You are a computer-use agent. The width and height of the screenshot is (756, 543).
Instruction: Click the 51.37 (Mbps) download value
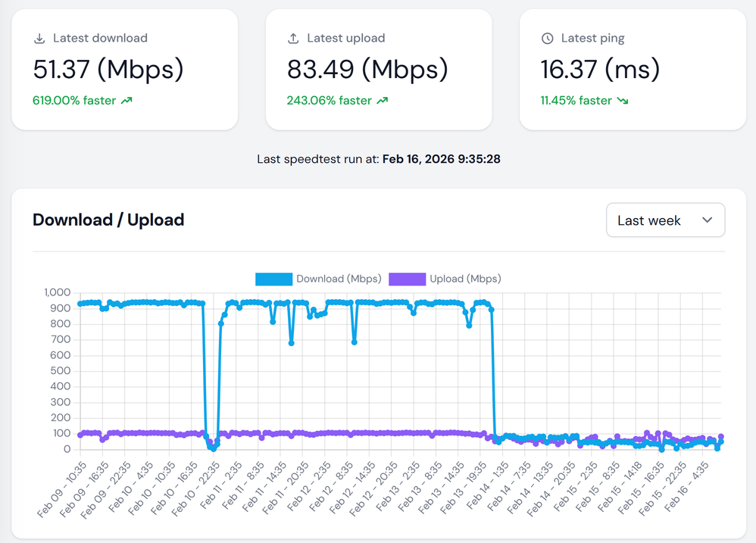point(108,70)
